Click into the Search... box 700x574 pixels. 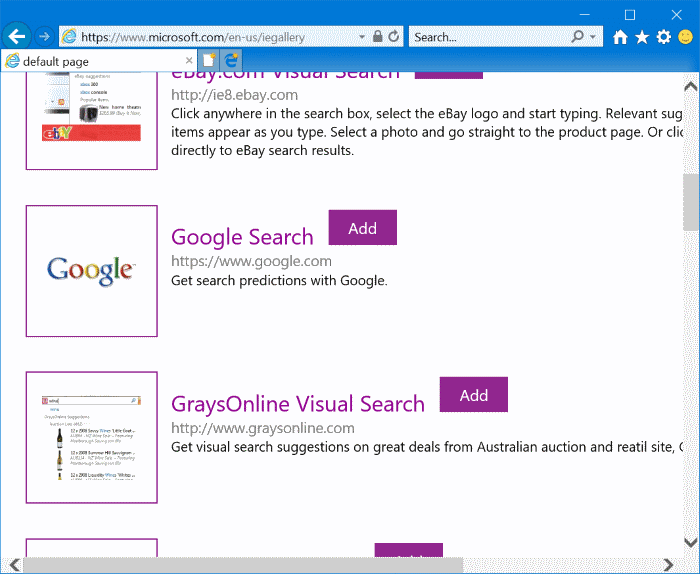pyautogui.click(x=490, y=37)
